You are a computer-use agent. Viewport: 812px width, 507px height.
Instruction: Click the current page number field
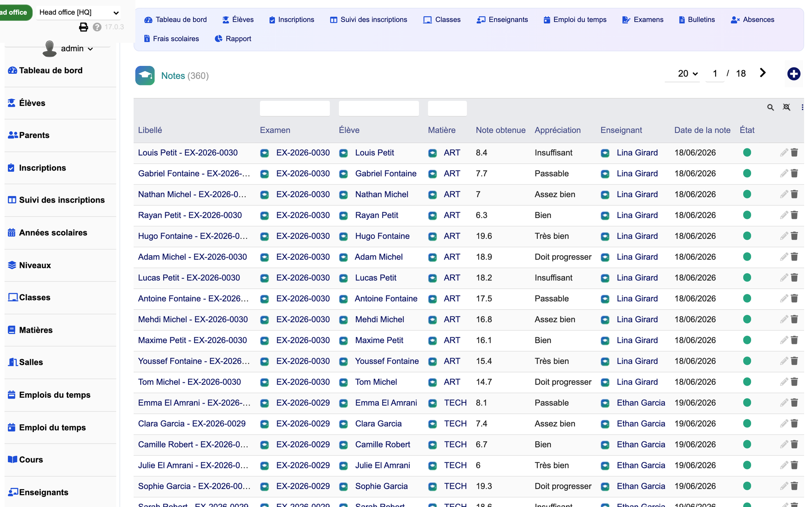(715, 74)
